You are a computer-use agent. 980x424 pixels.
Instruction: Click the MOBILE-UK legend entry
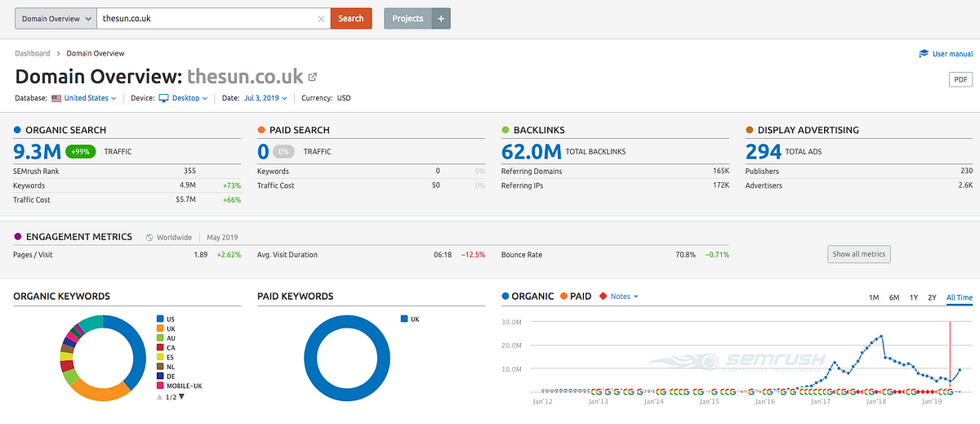pyautogui.click(x=179, y=386)
